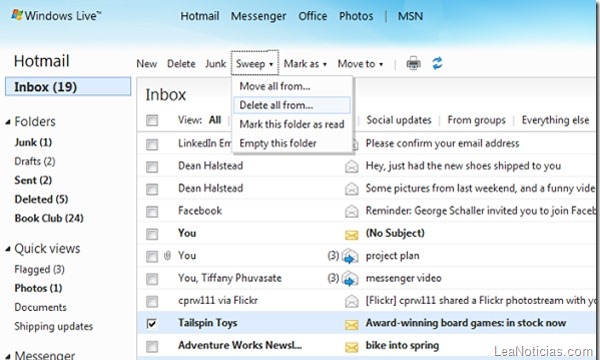Viewport: 600px width, 360px height.
Task: Open the Move to dropdown
Action: (360, 64)
